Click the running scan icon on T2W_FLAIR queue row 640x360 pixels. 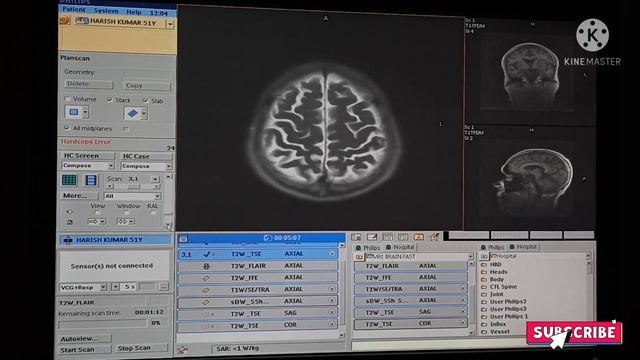click(207, 266)
